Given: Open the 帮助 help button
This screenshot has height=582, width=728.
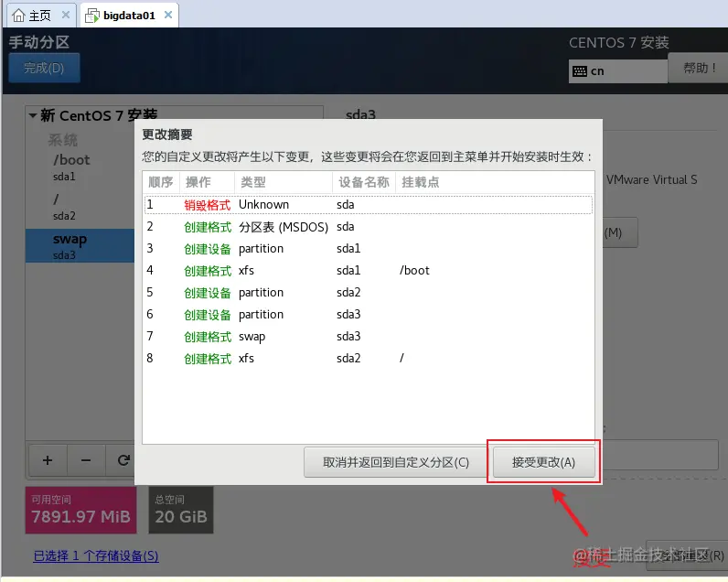Looking at the screenshot, I should click(x=699, y=69).
